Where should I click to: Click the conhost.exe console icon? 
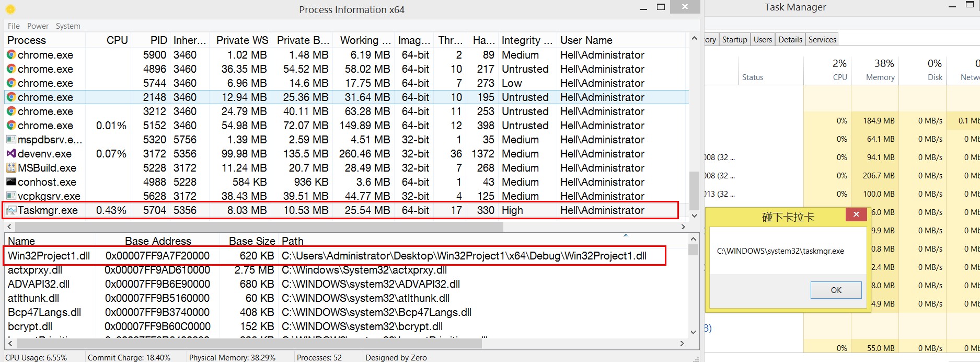[11, 182]
